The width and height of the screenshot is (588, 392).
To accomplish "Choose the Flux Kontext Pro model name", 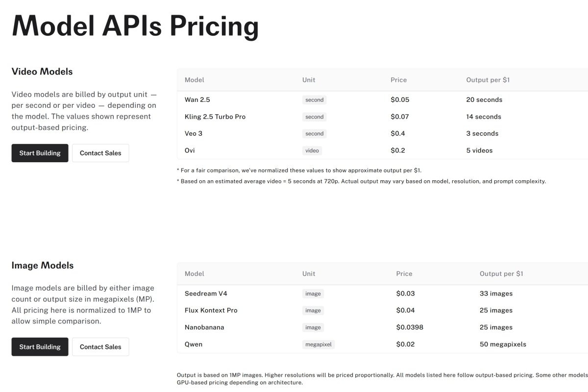I will tap(211, 310).
